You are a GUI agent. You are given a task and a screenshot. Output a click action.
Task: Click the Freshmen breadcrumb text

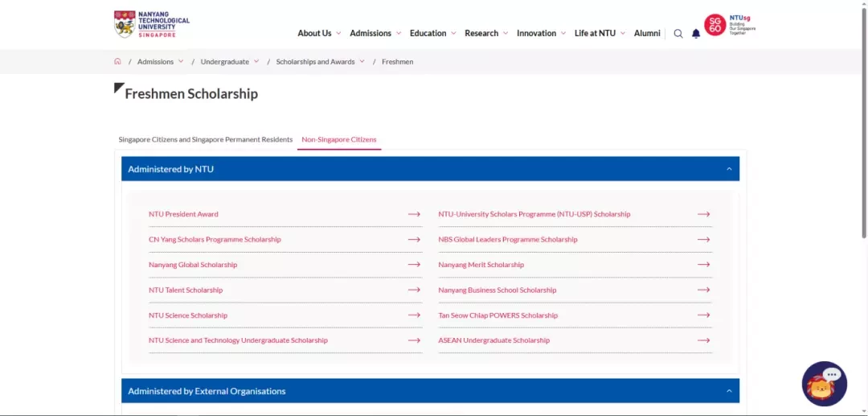(x=398, y=61)
